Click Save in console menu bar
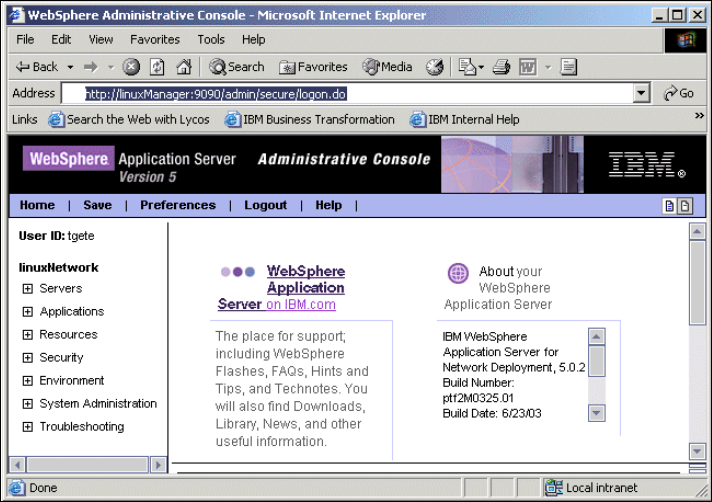Viewport: 712px width, 502px height. [98, 205]
